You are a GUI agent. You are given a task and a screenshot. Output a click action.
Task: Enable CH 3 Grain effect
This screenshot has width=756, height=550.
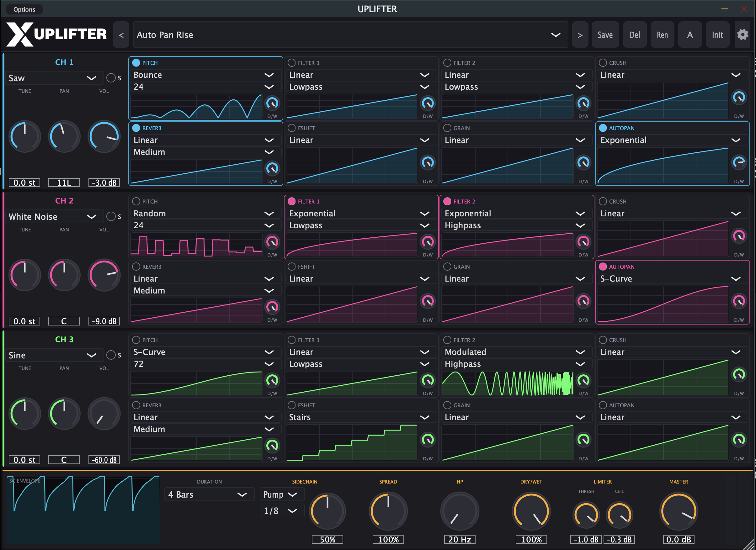click(x=447, y=405)
